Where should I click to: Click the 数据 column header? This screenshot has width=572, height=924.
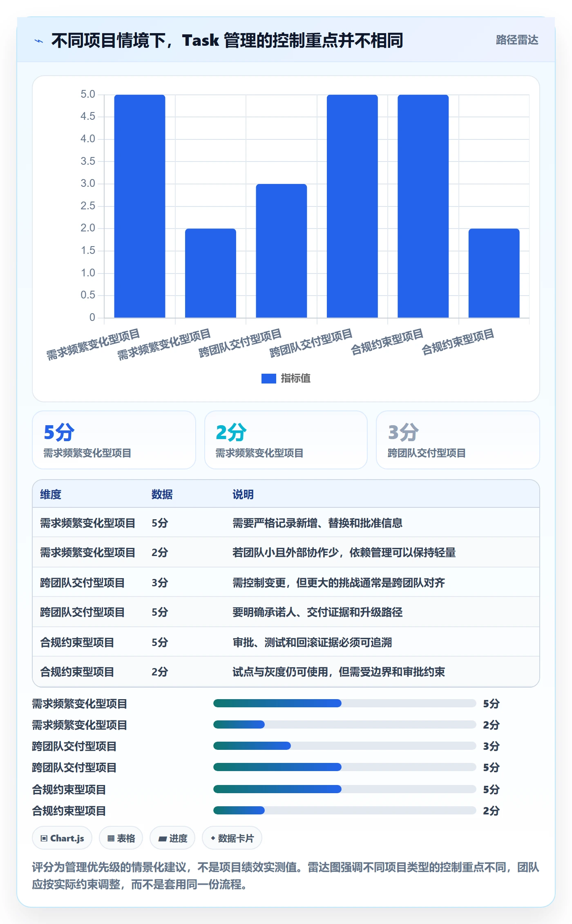coord(162,494)
